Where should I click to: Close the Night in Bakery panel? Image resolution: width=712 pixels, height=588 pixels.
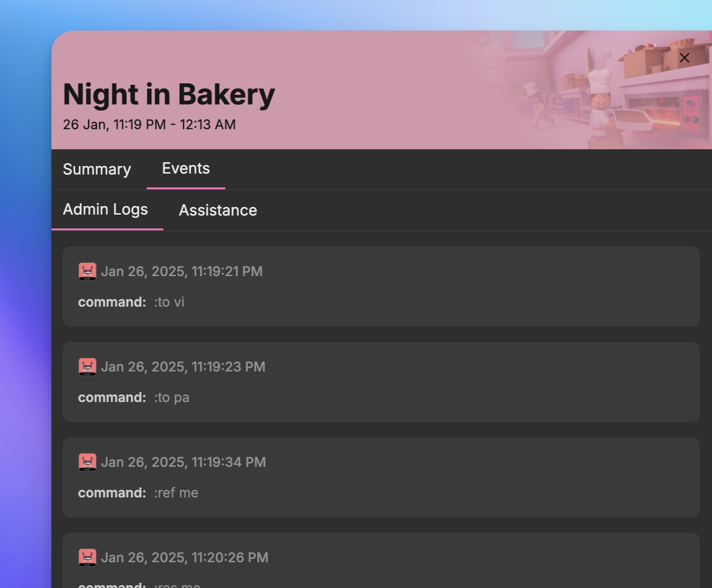[x=684, y=57]
